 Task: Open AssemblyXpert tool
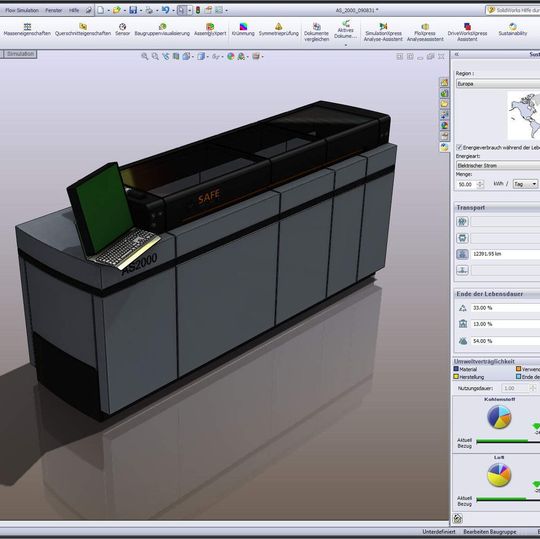[x=210, y=29]
